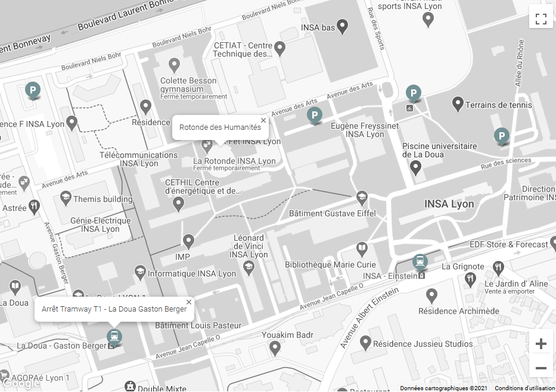Select the parking marker at Rue des Sports roundabout
Viewport: 556px width, 392px height.
(413, 94)
